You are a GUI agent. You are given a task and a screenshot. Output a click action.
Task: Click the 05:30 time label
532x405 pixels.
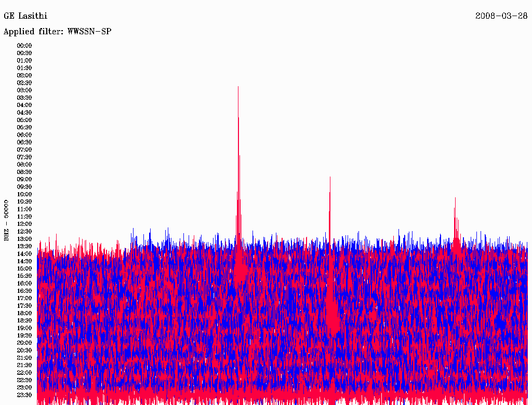click(24, 128)
